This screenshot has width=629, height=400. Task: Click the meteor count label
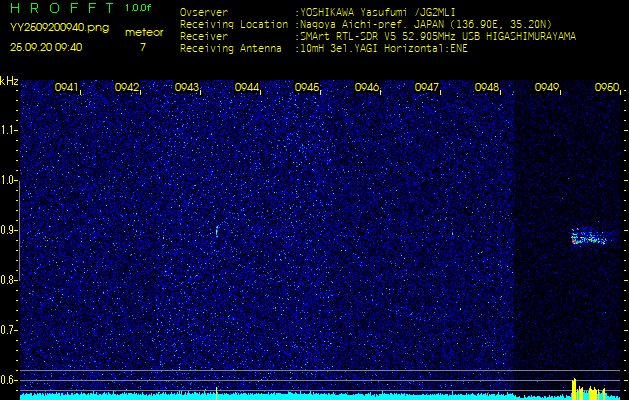pos(144,33)
